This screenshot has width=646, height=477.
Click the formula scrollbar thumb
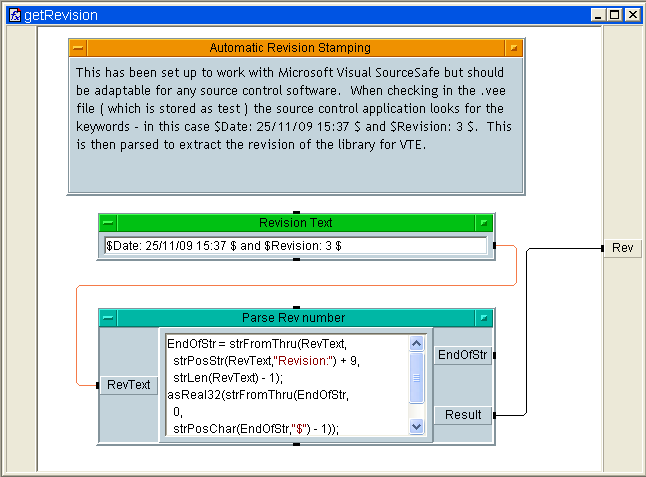click(x=416, y=376)
